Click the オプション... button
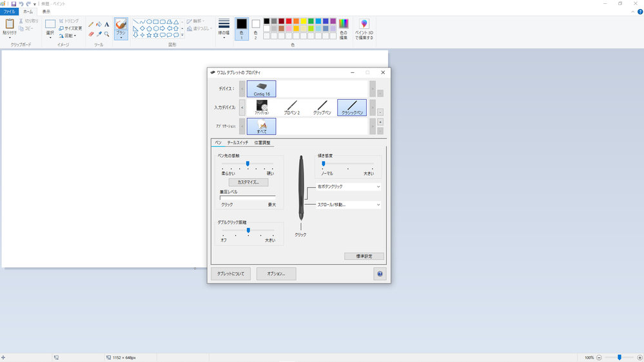This screenshot has height=362, width=644. point(276,274)
